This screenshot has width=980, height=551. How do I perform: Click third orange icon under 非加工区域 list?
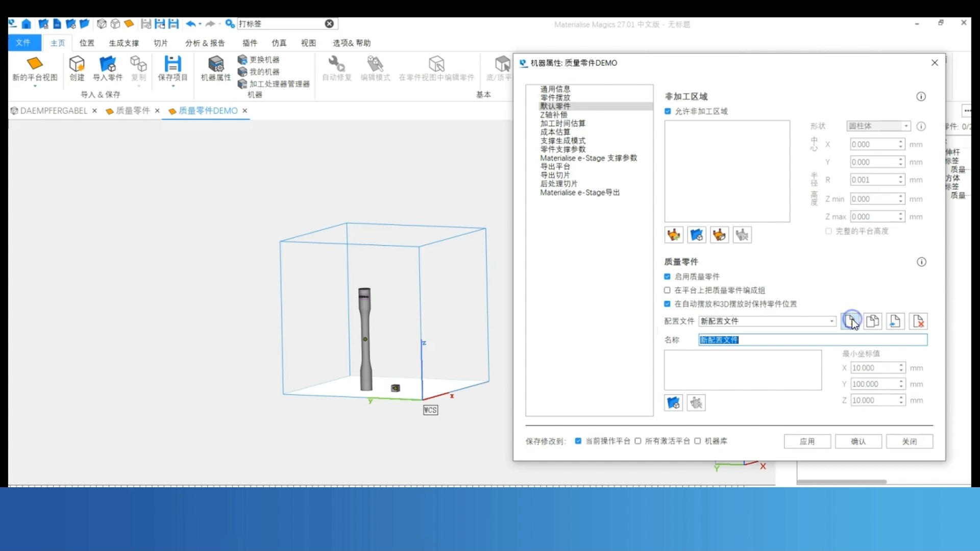720,235
